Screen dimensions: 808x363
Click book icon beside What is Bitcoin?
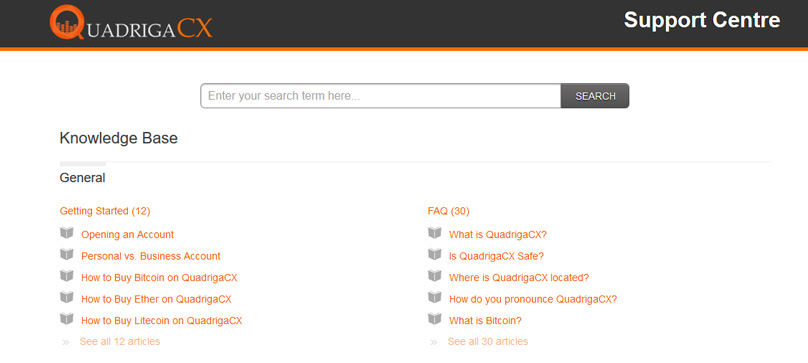click(x=434, y=319)
